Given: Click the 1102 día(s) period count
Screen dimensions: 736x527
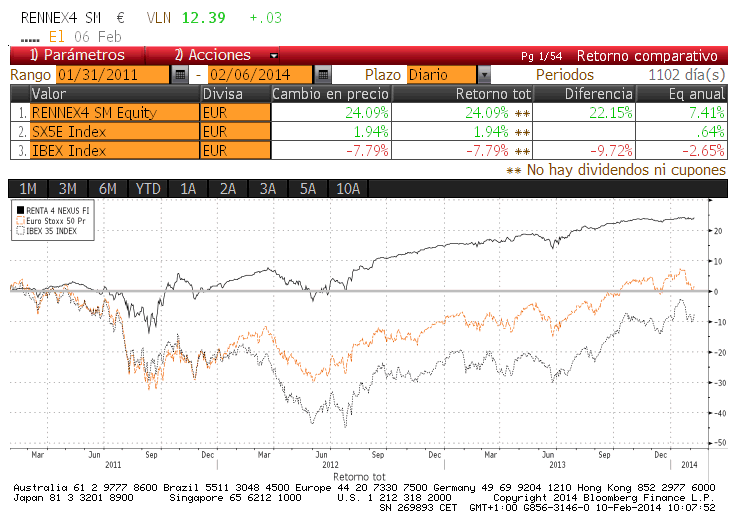Looking at the screenshot, I should click(x=686, y=75).
